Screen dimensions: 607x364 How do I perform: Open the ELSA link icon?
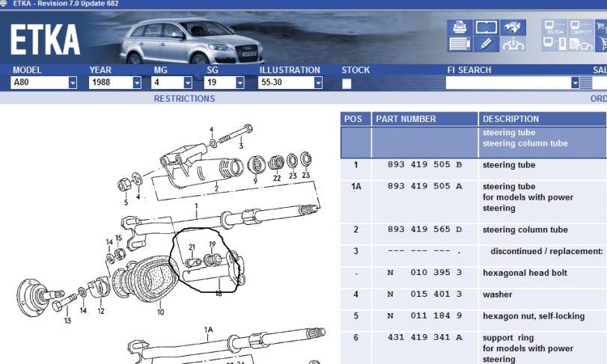tap(555, 28)
